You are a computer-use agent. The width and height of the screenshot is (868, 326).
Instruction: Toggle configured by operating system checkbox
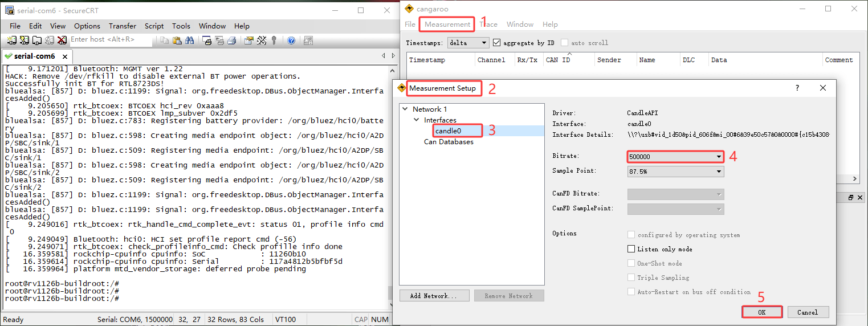point(631,235)
